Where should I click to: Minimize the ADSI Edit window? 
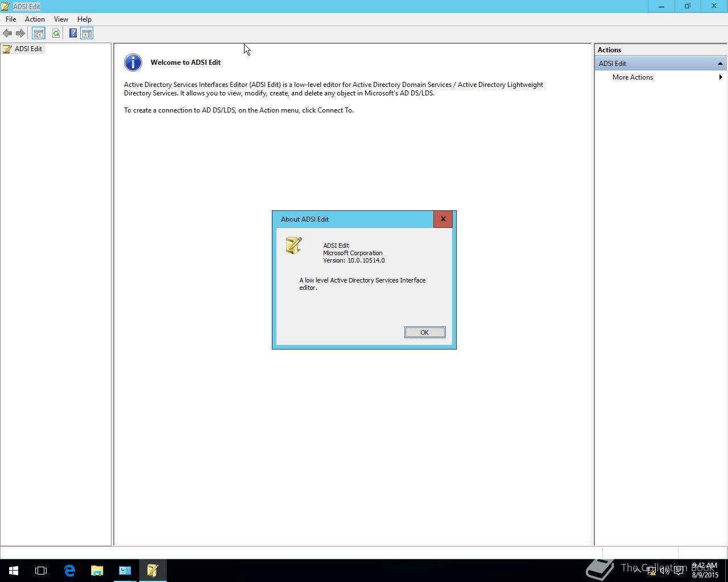point(661,6)
